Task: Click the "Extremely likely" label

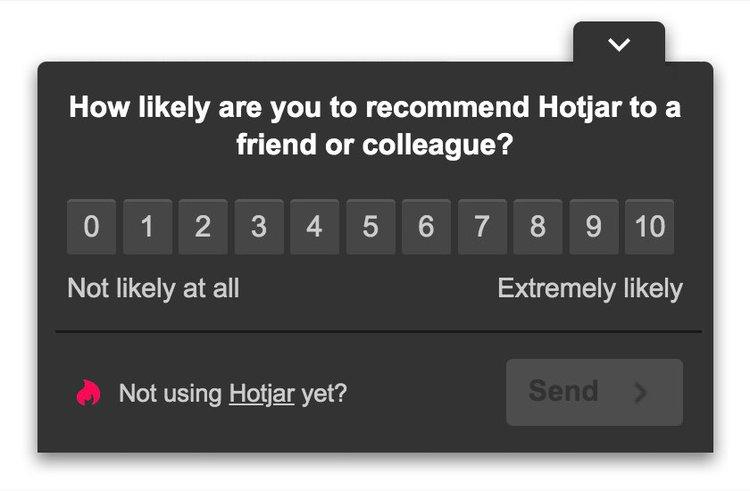Action: pos(590,289)
